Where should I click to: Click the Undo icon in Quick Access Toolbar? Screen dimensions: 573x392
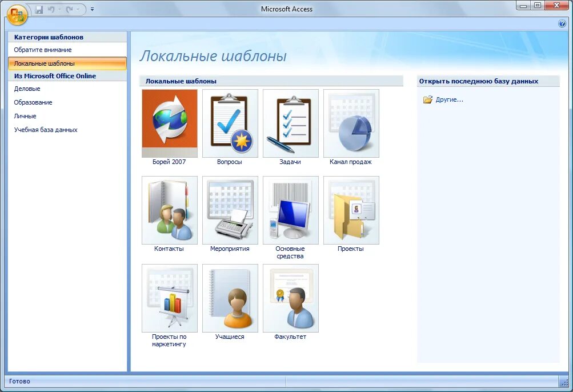click(51, 10)
